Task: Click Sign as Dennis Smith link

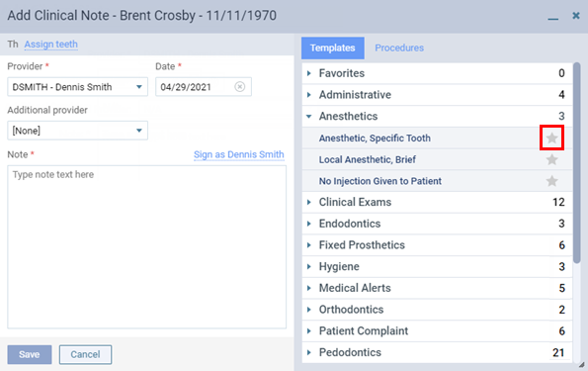Action: pos(239,154)
